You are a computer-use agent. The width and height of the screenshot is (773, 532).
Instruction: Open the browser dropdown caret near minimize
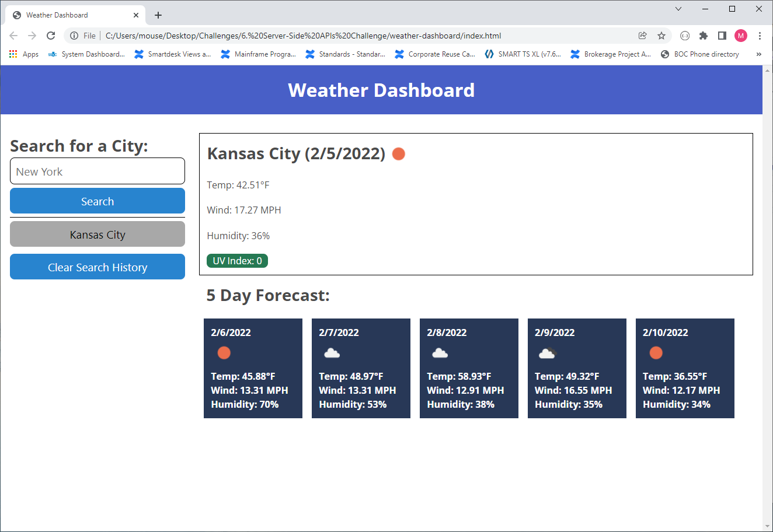pos(678,9)
